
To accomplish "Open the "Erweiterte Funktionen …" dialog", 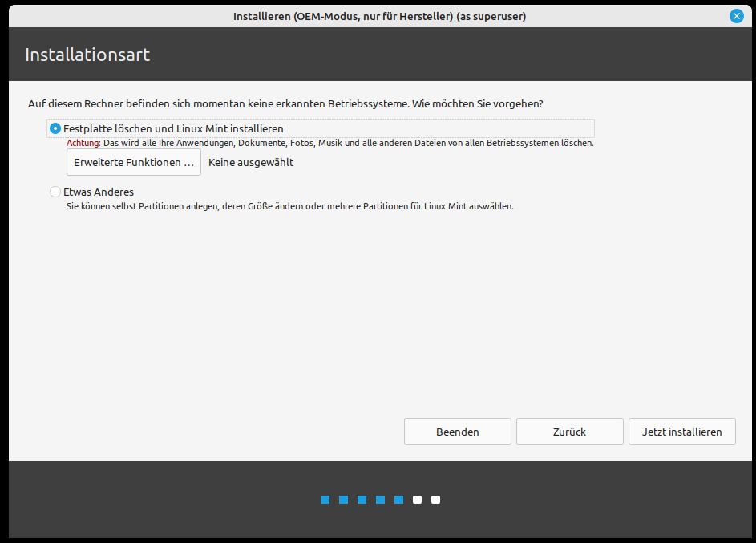I will point(134,162).
